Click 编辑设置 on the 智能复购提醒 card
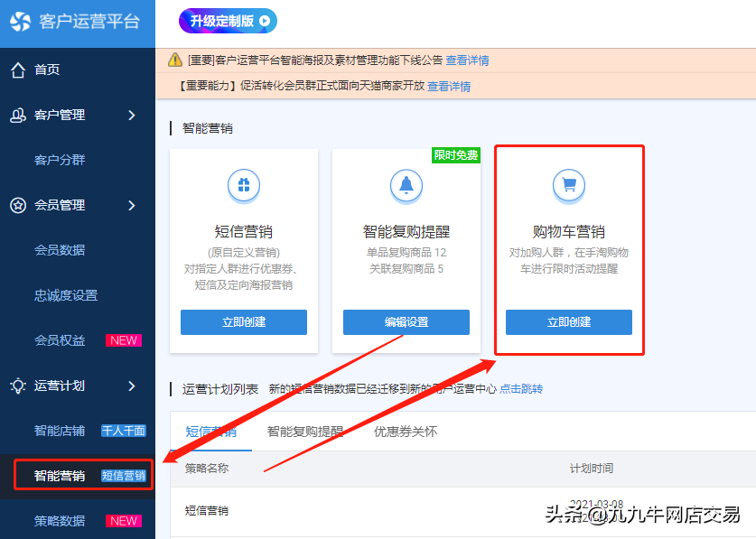 pyautogui.click(x=406, y=322)
